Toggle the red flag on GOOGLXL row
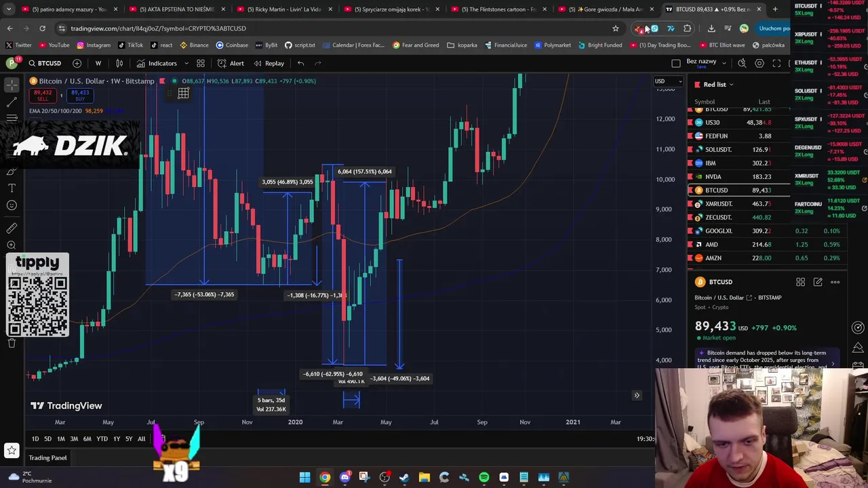 point(690,231)
